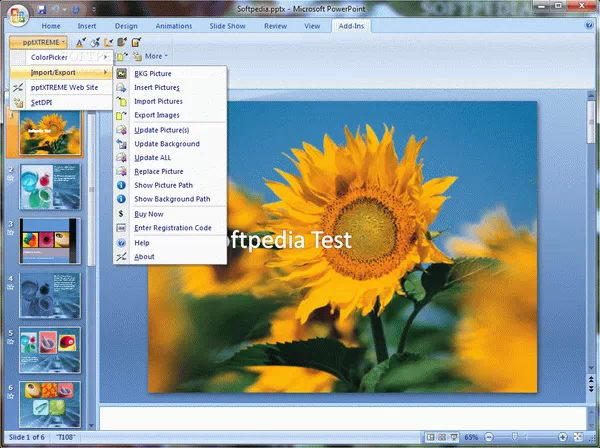Redo the last action
This screenshot has width=600, height=448.
pos(76,9)
